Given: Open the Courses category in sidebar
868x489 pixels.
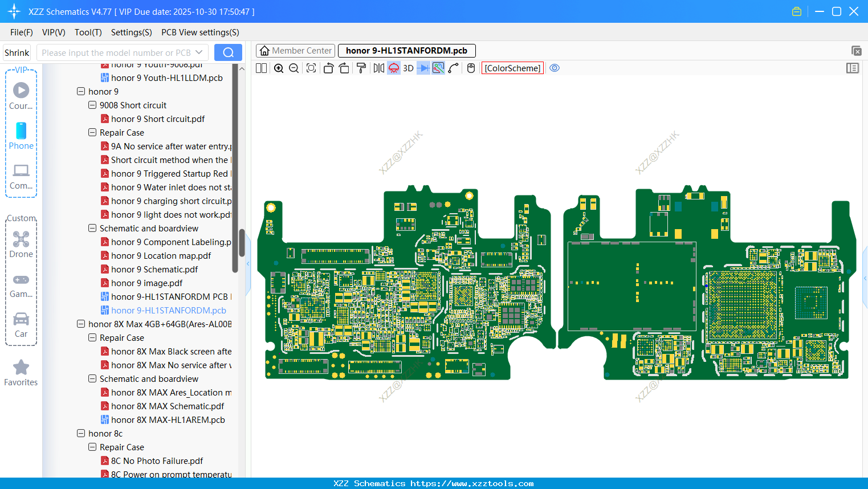Looking at the screenshot, I should point(21,96).
